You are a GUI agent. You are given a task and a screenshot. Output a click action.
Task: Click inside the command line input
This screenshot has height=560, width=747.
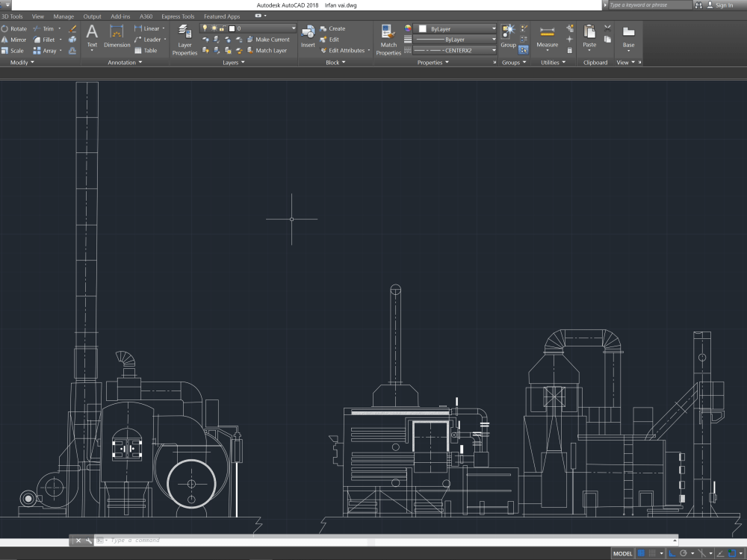[224, 540]
